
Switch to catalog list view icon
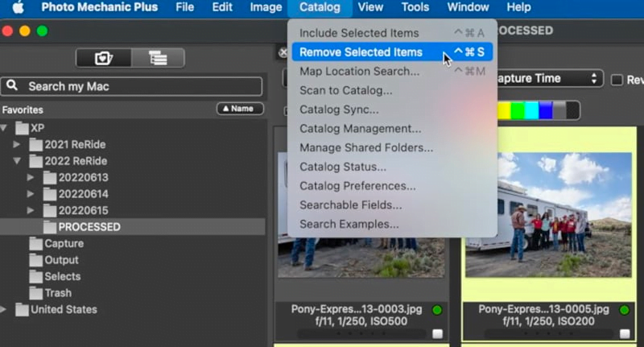158,58
